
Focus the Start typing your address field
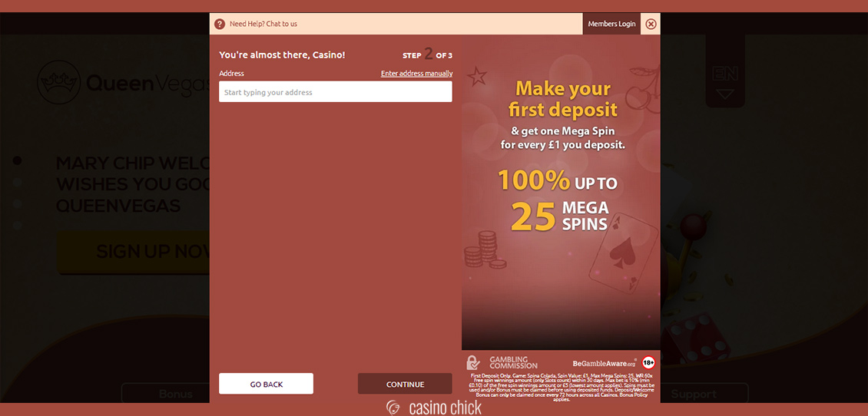point(336,92)
